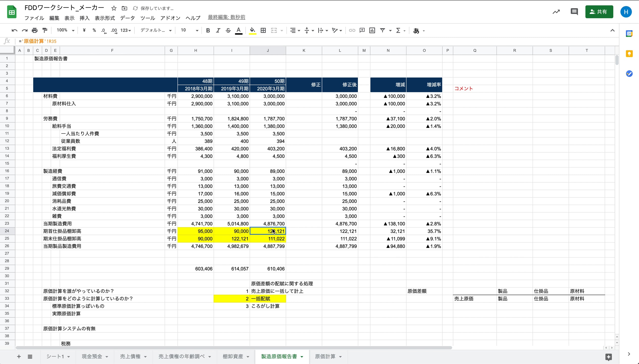Click the Insert chart icon

372,30
